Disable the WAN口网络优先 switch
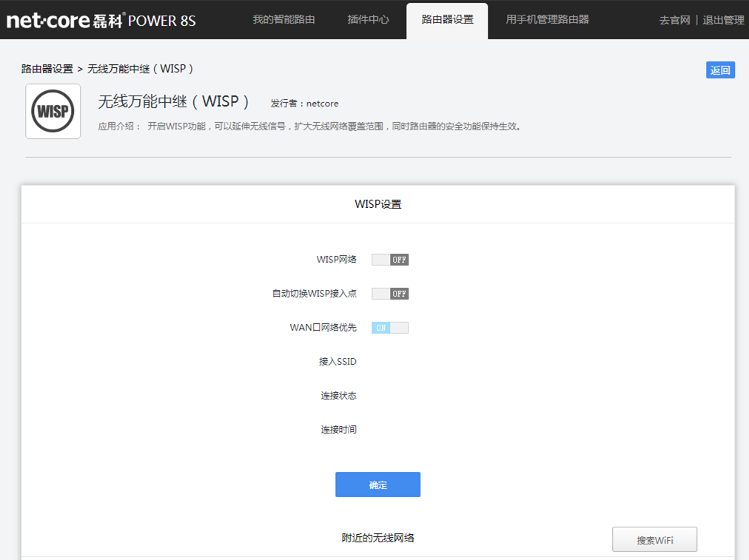 pos(390,327)
